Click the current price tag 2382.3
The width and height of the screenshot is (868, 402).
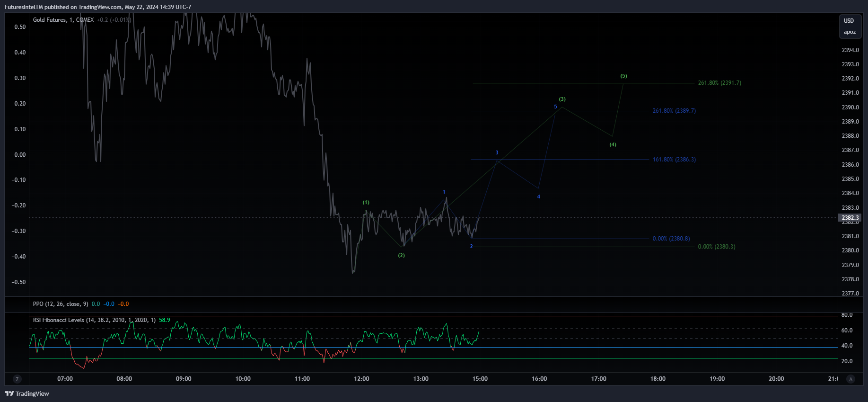click(850, 218)
